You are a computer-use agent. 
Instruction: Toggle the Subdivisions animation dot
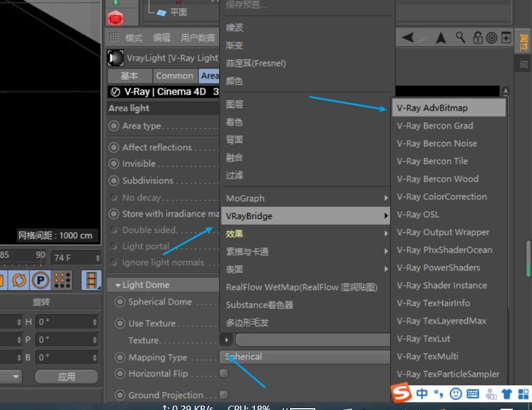[114, 180]
